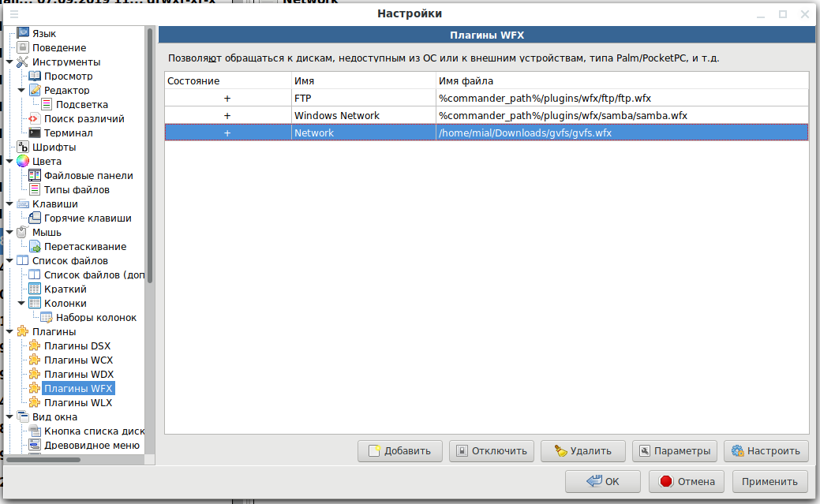Image resolution: width=820 pixels, height=504 pixels.
Task: Click the Вид окна window icon
Action: click(22, 416)
